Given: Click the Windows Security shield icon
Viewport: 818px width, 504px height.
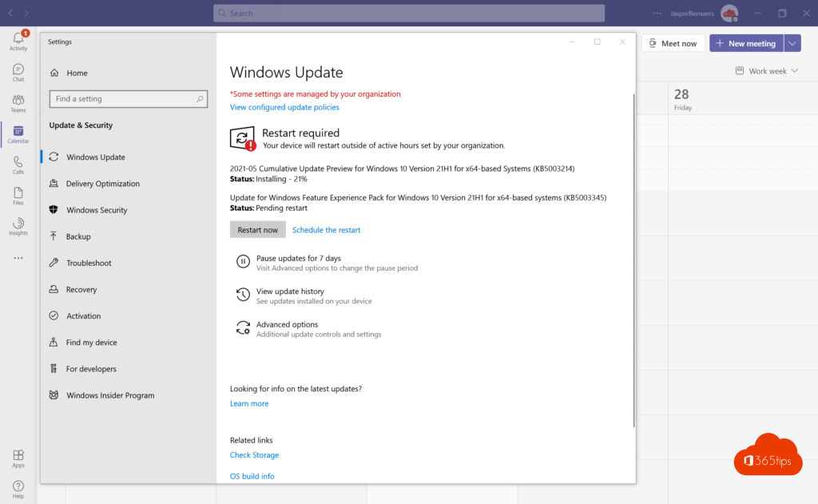Looking at the screenshot, I should 54,210.
